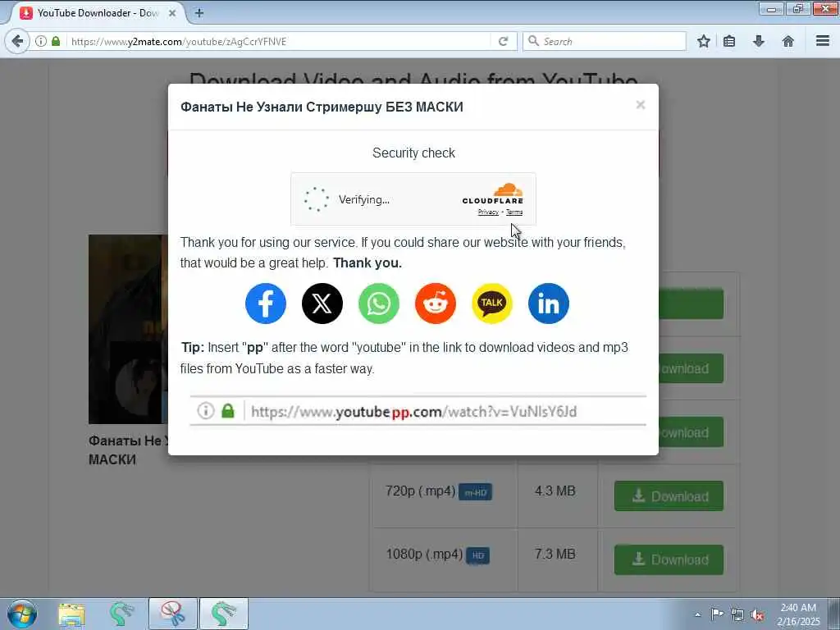Image resolution: width=840 pixels, height=630 pixels.
Task: Click the Cloudflare logo
Action: tap(493, 194)
